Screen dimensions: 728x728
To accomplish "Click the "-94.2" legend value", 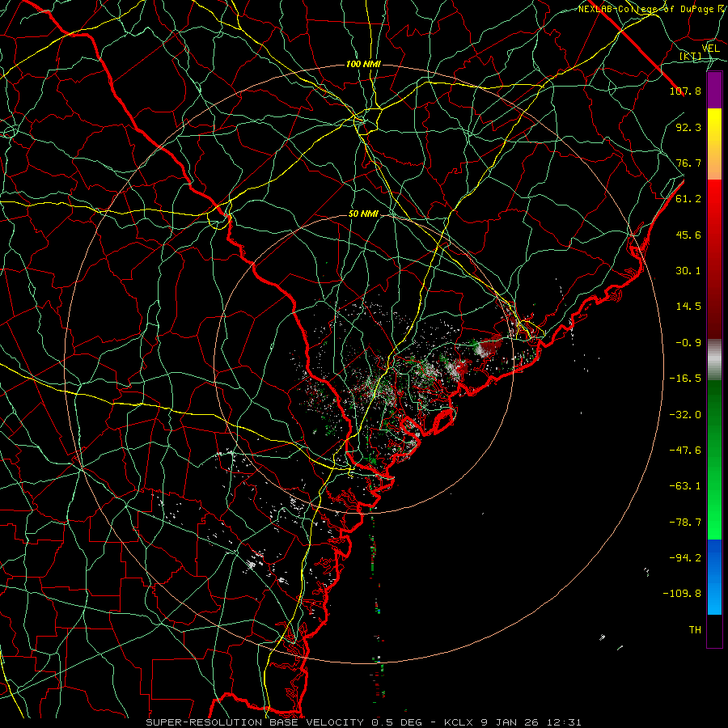I will pos(685,558).
